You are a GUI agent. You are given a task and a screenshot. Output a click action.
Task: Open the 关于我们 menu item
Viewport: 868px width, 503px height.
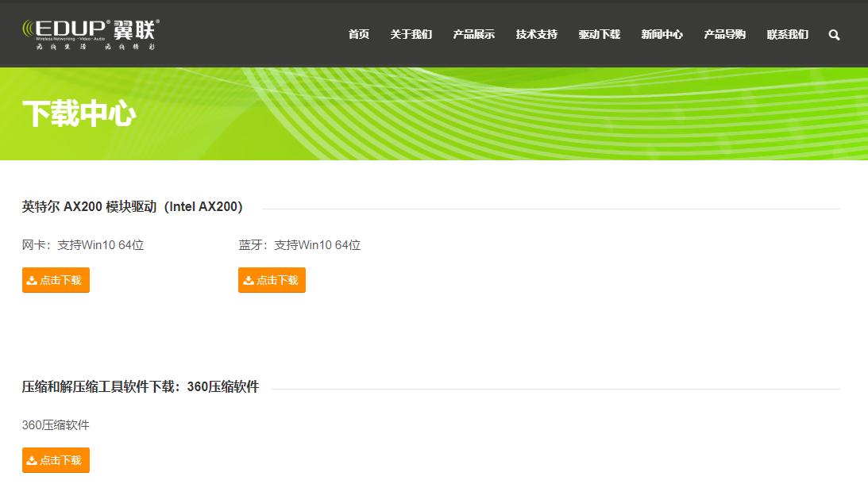[411, 34]
